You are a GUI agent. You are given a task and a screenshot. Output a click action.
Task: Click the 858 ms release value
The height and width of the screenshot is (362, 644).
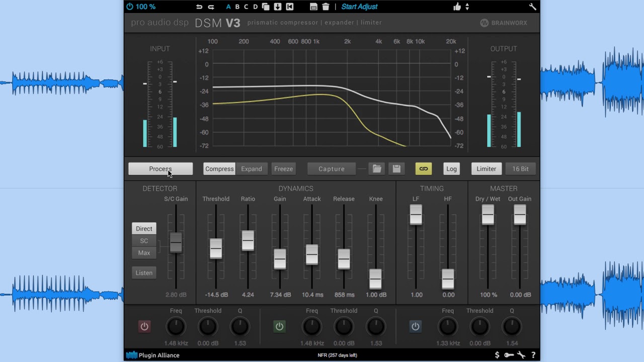click(344, 295)
